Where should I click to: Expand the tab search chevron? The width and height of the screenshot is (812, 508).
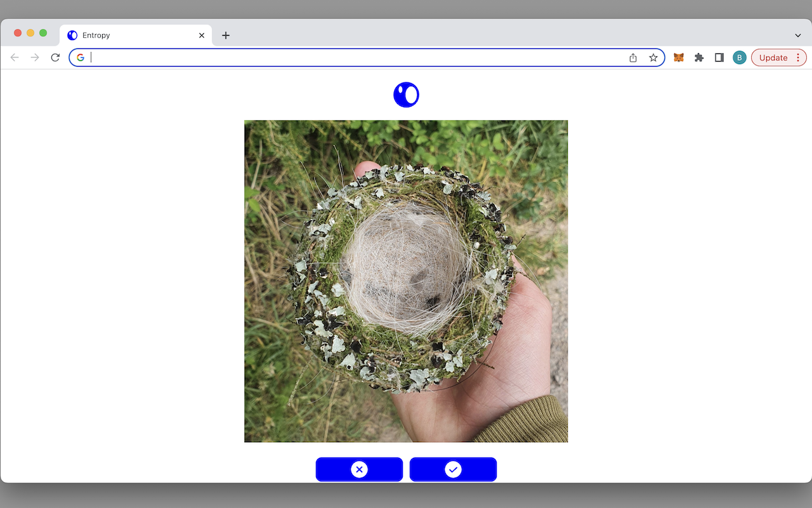pyautogui.click(x=797, y=36)
